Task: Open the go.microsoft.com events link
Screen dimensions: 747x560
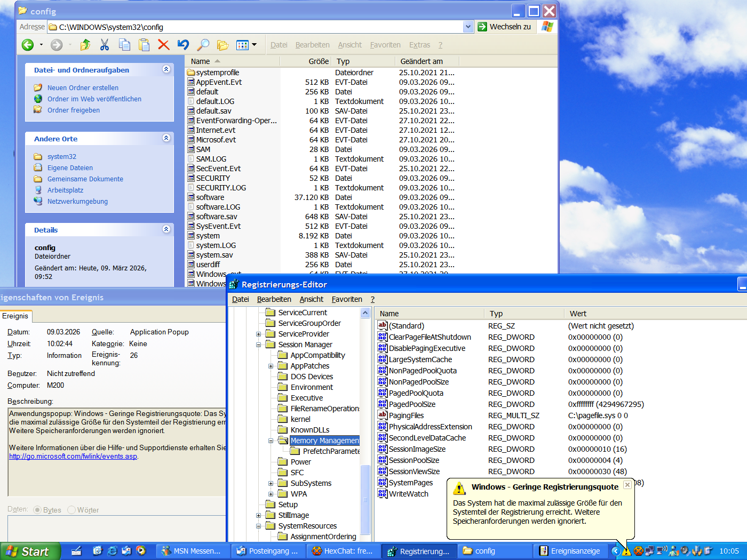Action: (73, 456)
